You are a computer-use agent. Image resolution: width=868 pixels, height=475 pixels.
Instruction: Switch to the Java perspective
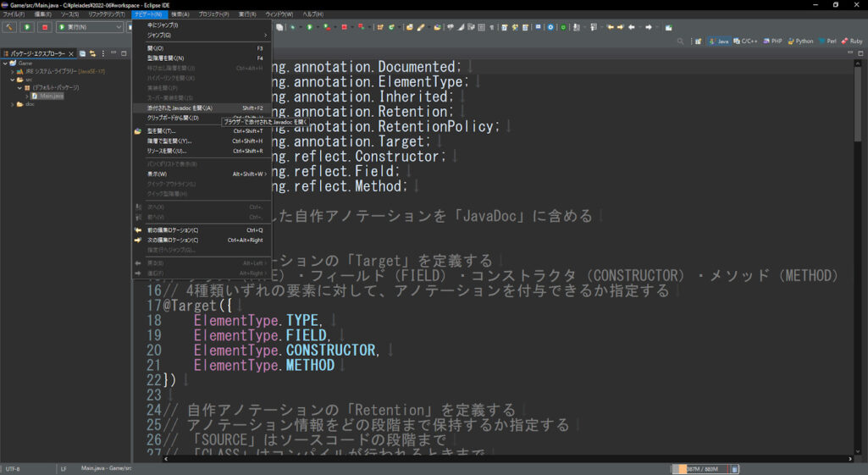click(719, 41)
